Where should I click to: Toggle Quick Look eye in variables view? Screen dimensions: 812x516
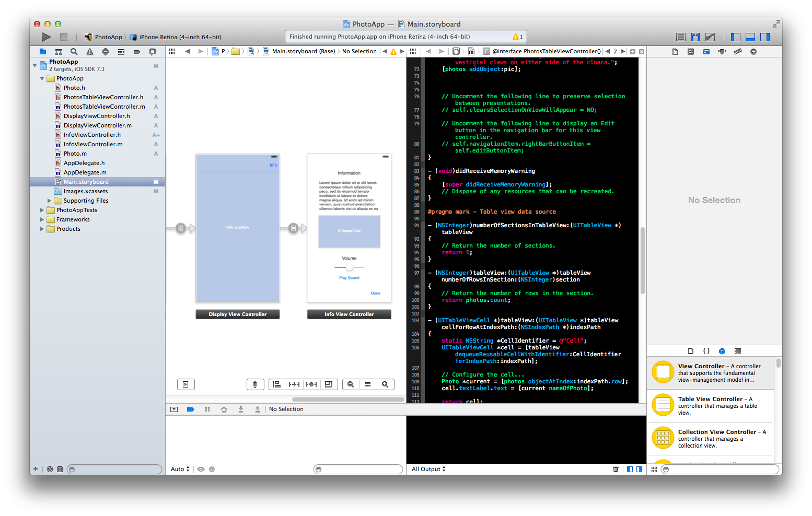[201, 469]
